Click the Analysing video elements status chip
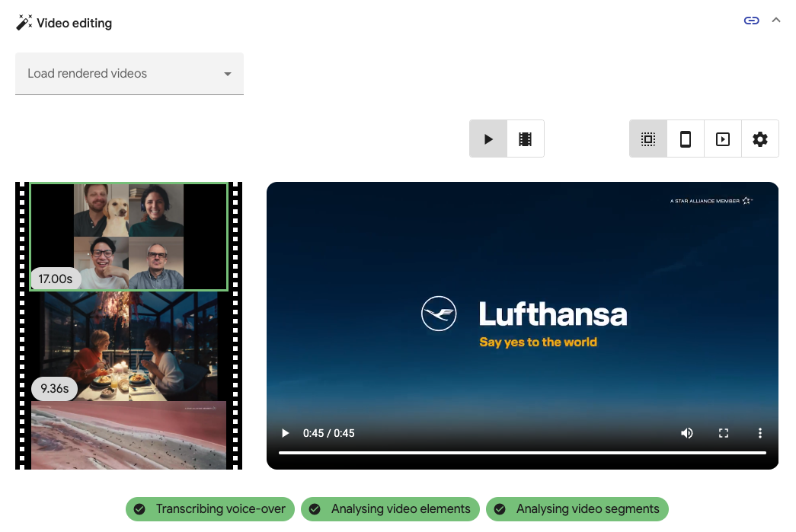The height and width of the screenshot is (532, 796). pos(391,509)
